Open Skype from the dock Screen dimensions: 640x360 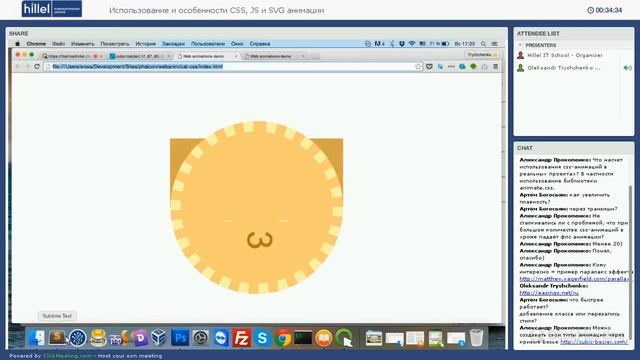[x=262, y=338]
